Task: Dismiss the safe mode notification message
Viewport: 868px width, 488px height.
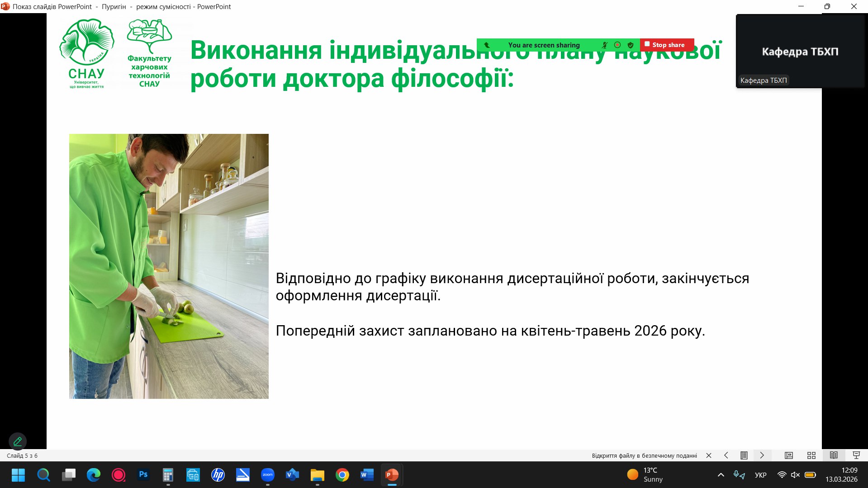Action: point(709,455)
